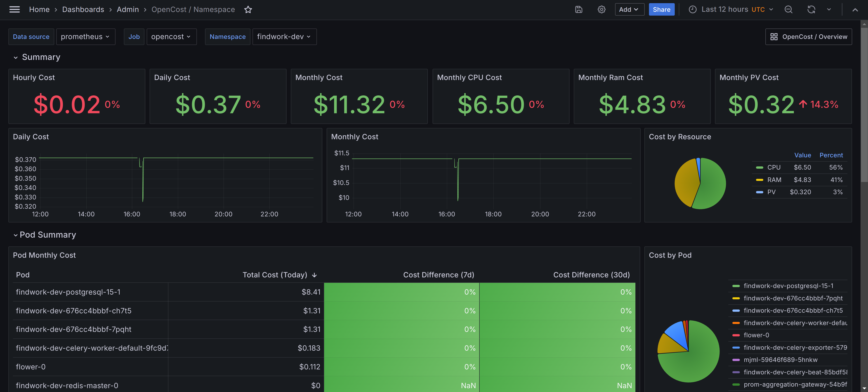Open OpenCost / Overview dashboard link
868x392 pixels.
point(808,37)
